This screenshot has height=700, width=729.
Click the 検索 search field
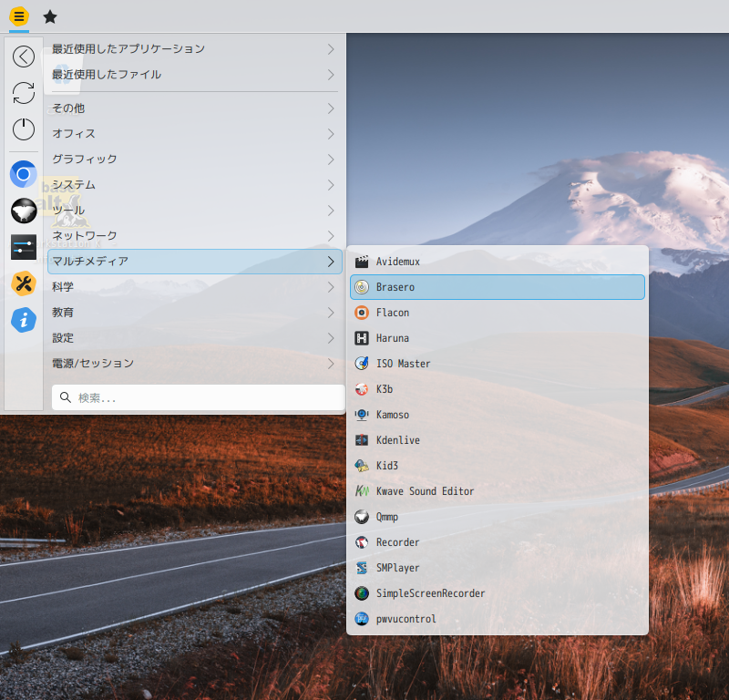199,397
